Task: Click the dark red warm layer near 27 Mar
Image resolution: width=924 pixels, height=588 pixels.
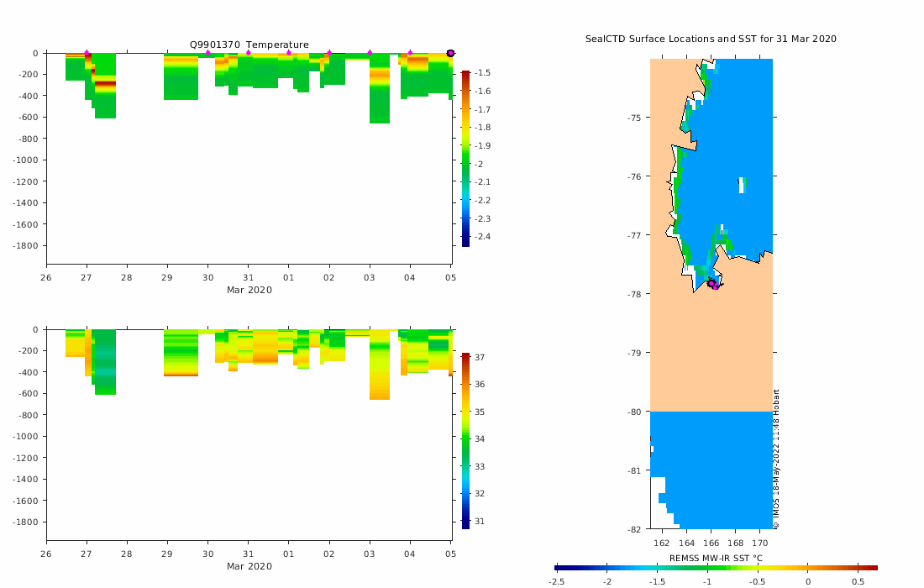Action: tap(105, 84)
